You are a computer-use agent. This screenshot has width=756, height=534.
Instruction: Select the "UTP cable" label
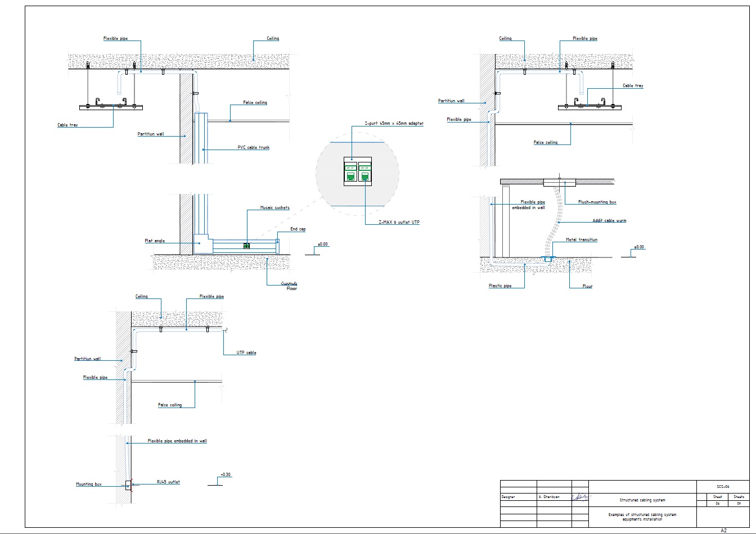246,353
